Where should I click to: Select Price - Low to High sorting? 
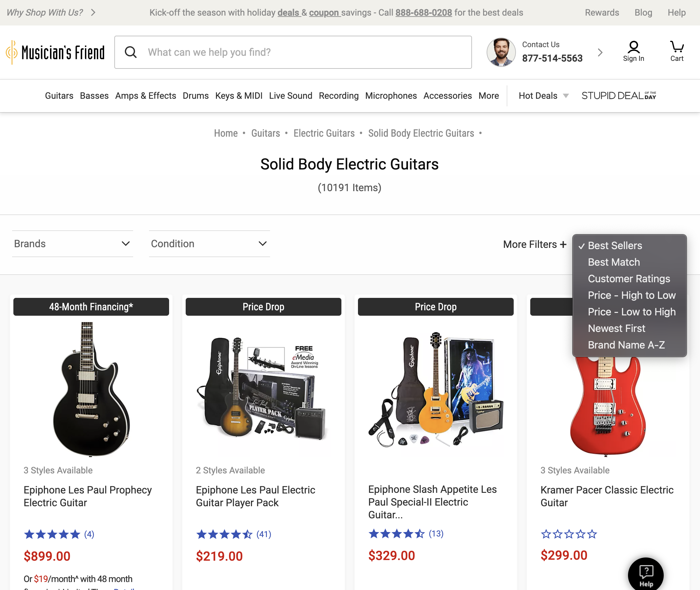(632, 312)
